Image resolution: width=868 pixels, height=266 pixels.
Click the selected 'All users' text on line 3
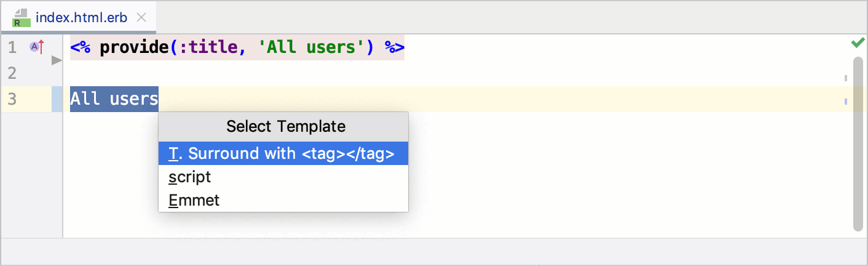coord(114,99)
